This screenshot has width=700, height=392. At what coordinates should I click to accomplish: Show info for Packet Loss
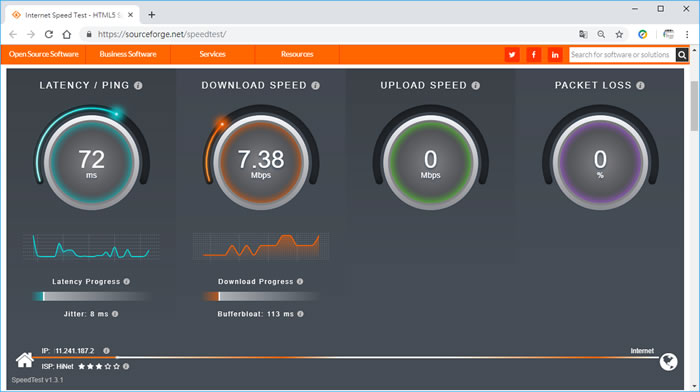641,85
